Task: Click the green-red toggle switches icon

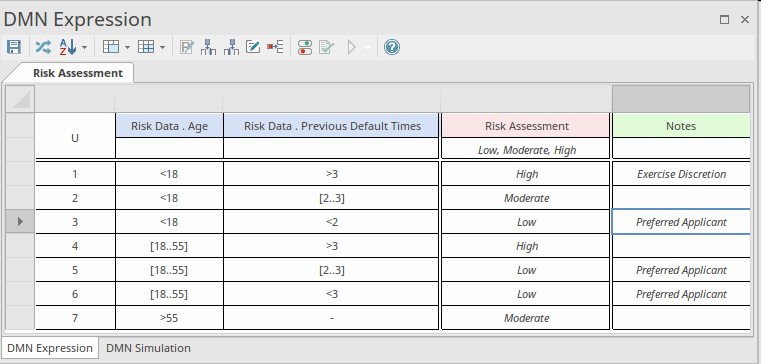Action: pos(305,47)
